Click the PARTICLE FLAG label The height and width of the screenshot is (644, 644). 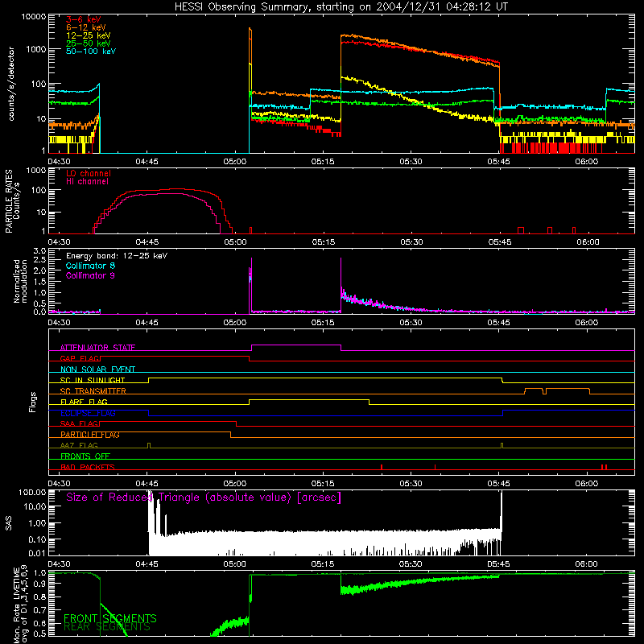90,435
